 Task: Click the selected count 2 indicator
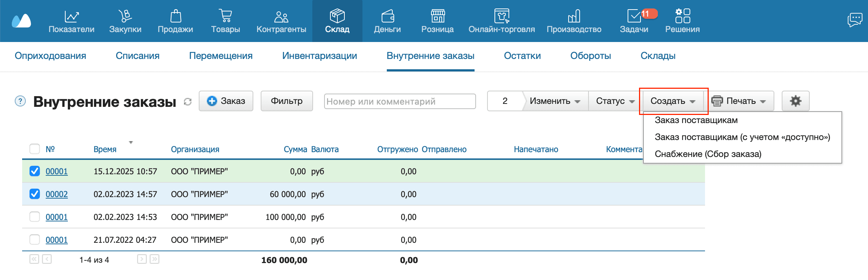coord(505,101)
